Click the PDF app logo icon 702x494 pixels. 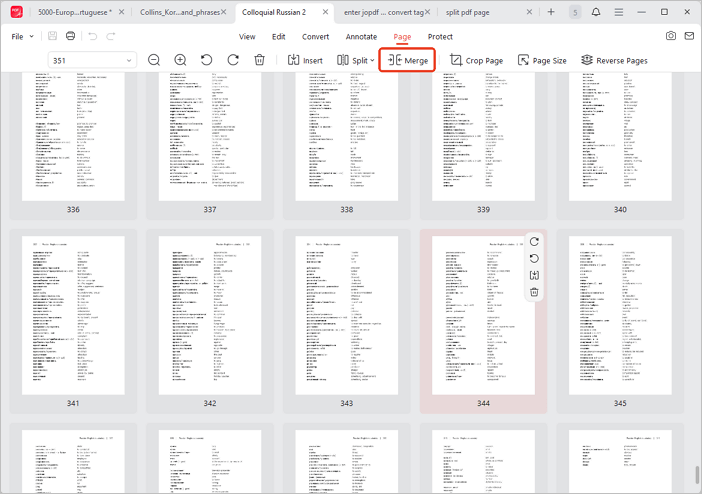click(17, 12)
